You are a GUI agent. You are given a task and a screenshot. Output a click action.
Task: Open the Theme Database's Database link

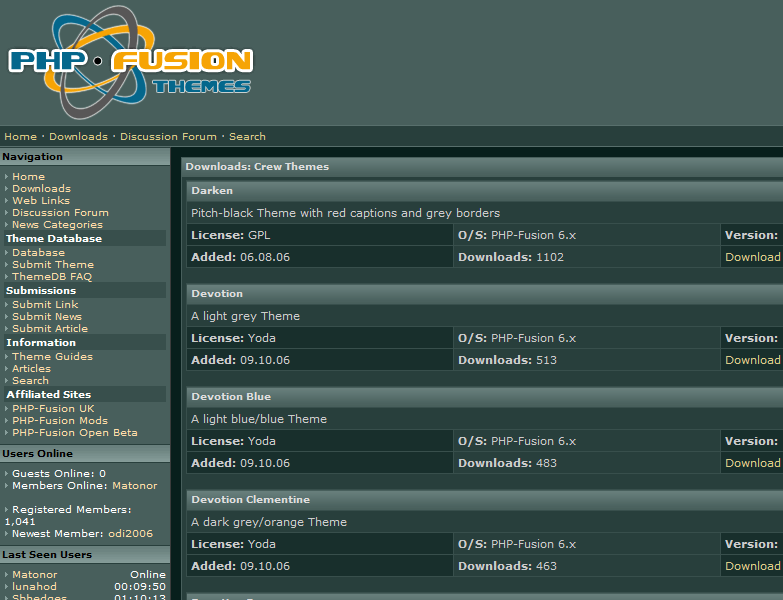(38, 253)
